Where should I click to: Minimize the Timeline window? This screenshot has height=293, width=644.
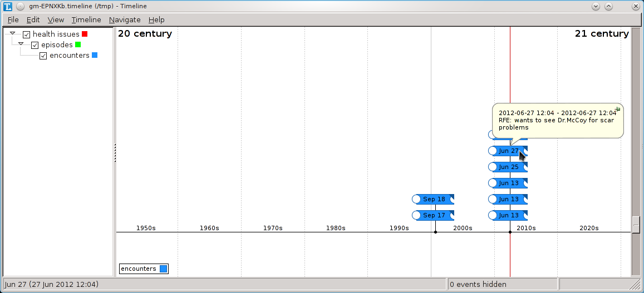click(x=596, y=6)
